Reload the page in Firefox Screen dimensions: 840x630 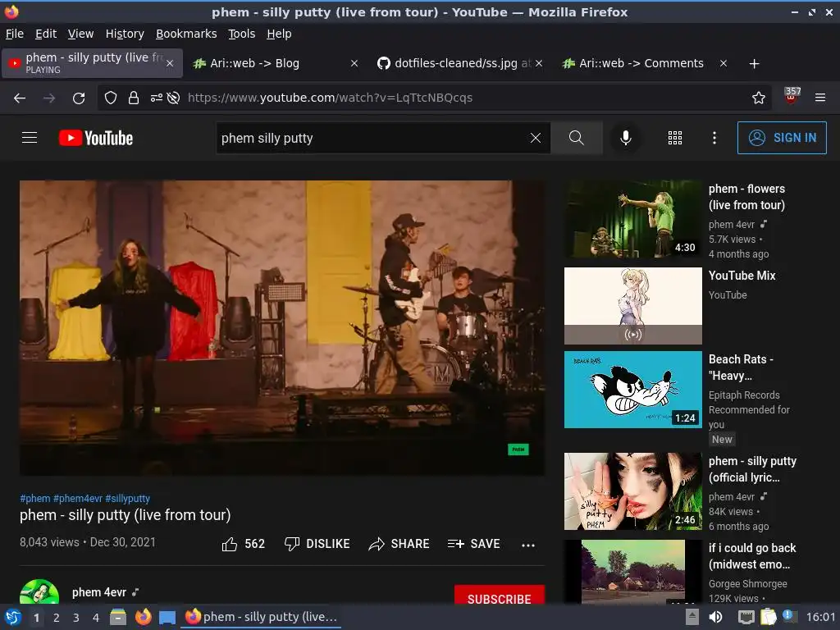[79, 98]
